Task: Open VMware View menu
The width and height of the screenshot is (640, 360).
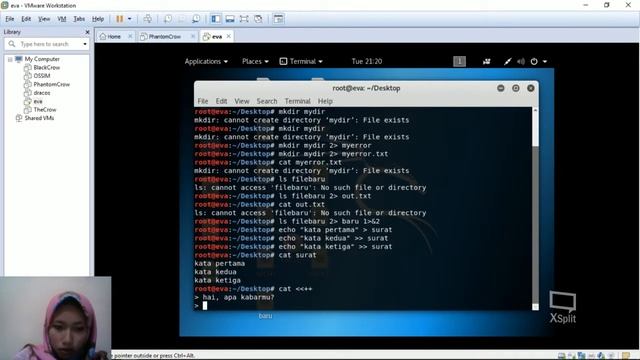Action: (x=44, y=19)
